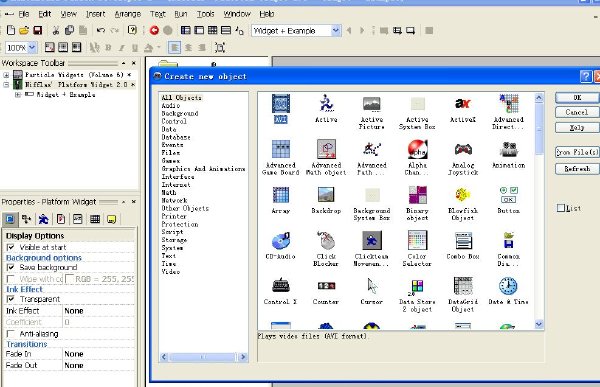
Task: Open the Movement properties tab icon
Action: pos(43,219)
